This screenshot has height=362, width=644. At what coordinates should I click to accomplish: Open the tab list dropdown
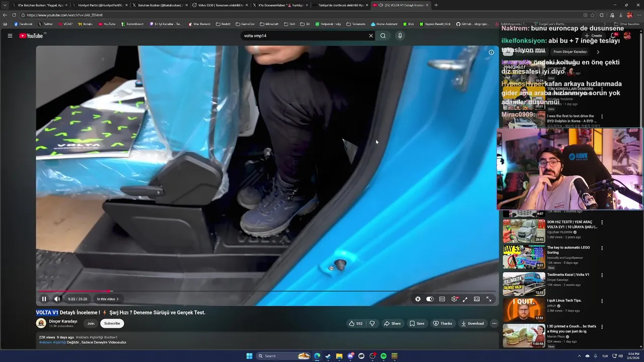(5, 5)
